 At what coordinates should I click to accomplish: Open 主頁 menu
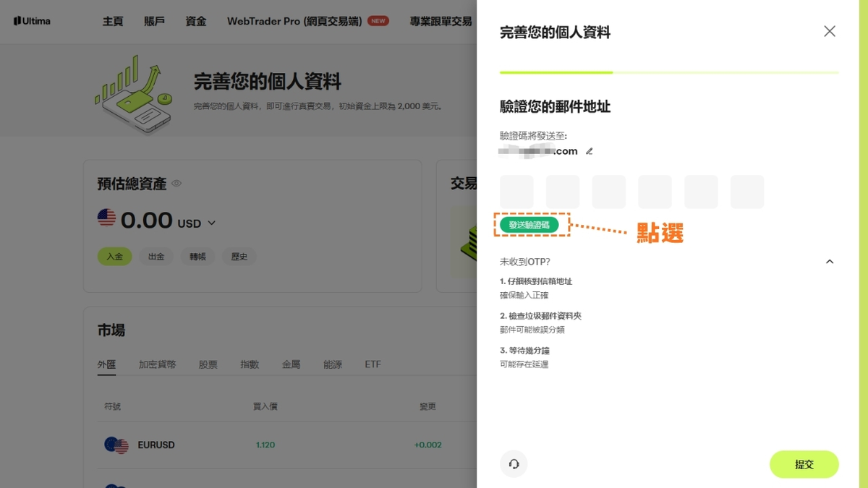coord(113,21)
